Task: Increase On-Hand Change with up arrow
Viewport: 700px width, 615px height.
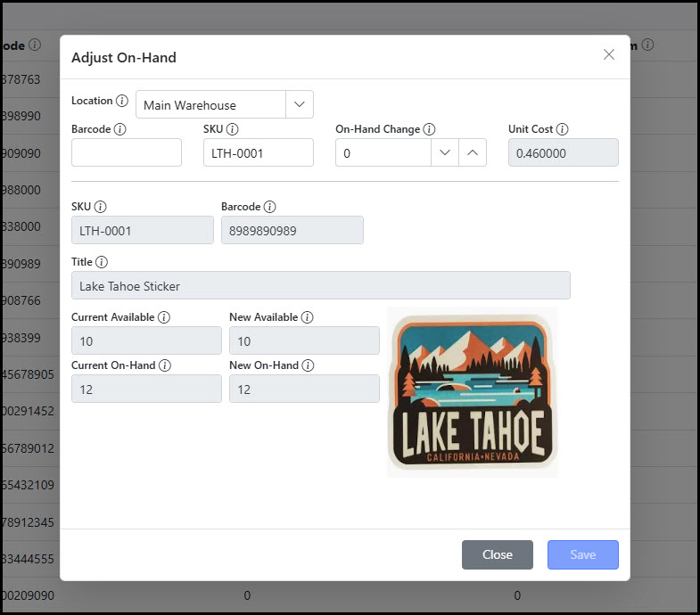Action: point(473,152)
